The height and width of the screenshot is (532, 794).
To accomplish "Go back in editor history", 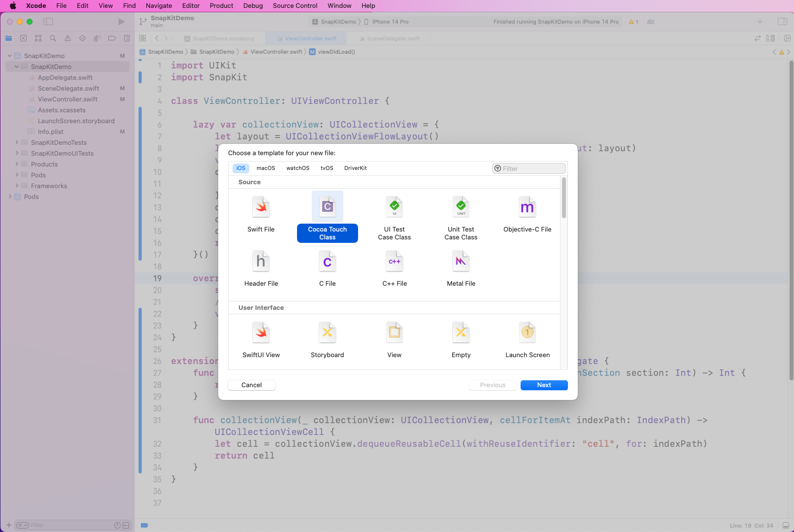I will (157, 38).
